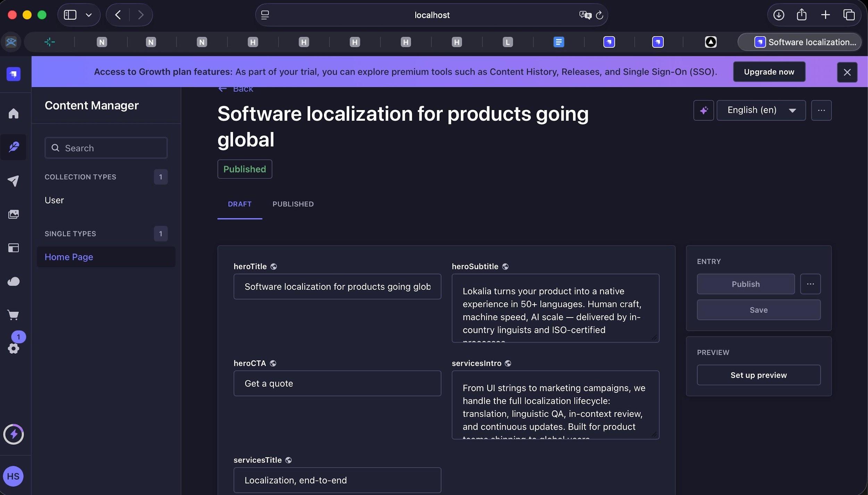Click into the heroSubtitle text area
868x495 pixels.
(555, 308)
